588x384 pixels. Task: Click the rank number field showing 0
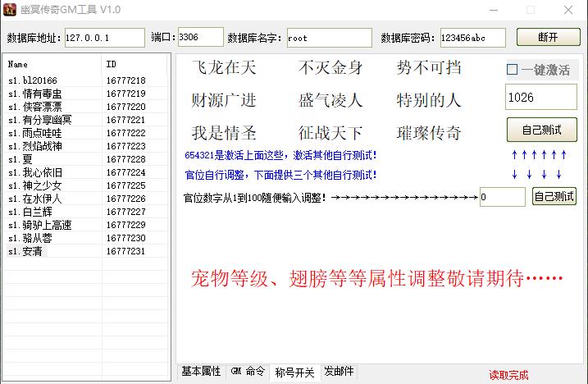click(x=502, y=197)
